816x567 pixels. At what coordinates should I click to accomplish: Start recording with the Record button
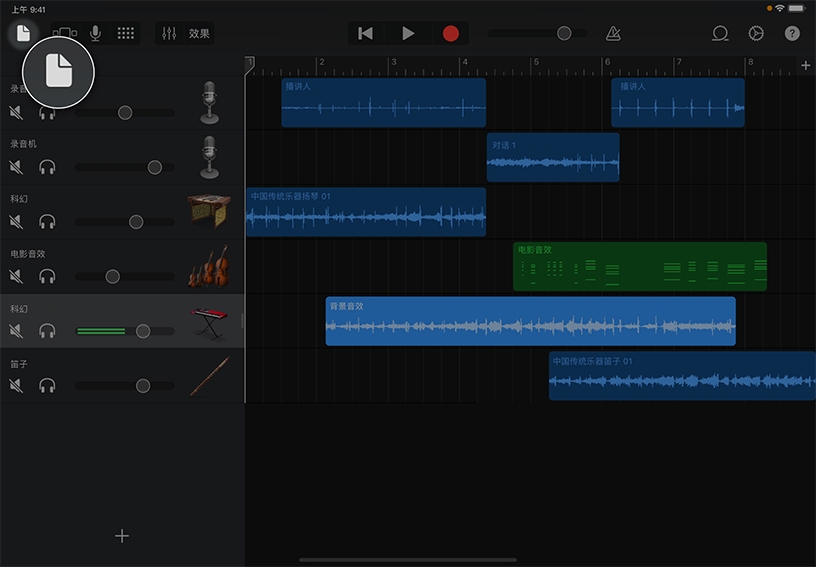tap(451, 33)
